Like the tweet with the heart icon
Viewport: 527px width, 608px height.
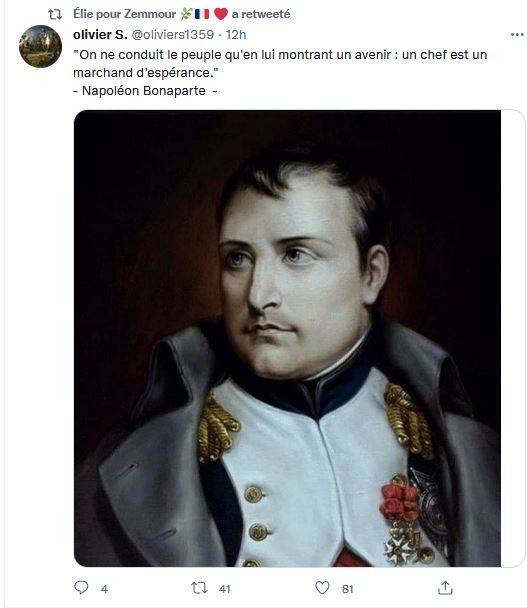click(322, 588)
